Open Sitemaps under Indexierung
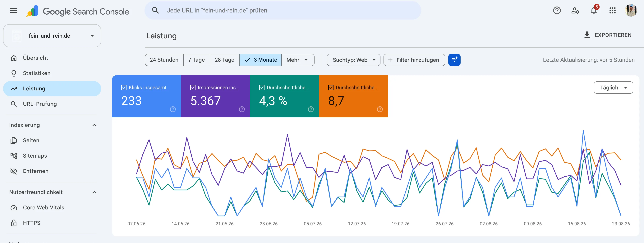Screen dimensions: 644x243 tap(52, 156)
